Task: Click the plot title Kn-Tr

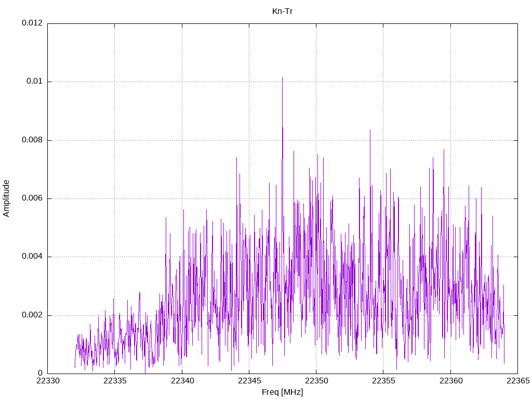Action: click(x=282, y=11)
